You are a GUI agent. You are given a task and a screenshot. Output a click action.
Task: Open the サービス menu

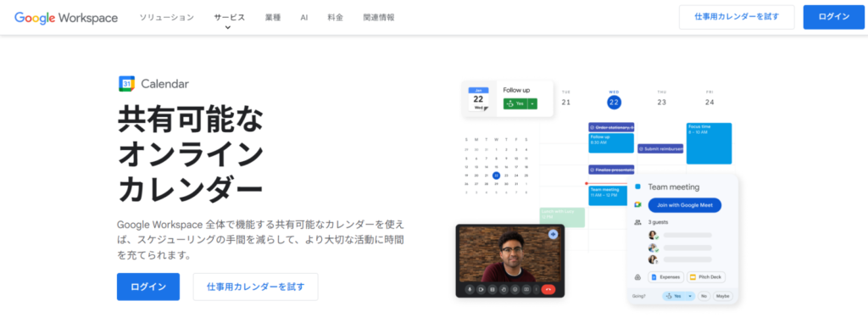[x=230, y=17]
